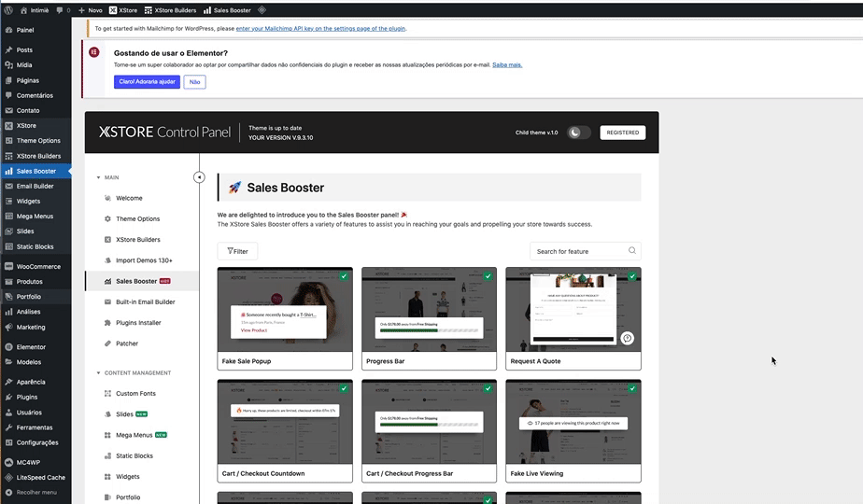
Task: Click the Novo plus button
Action: (91, 10)
